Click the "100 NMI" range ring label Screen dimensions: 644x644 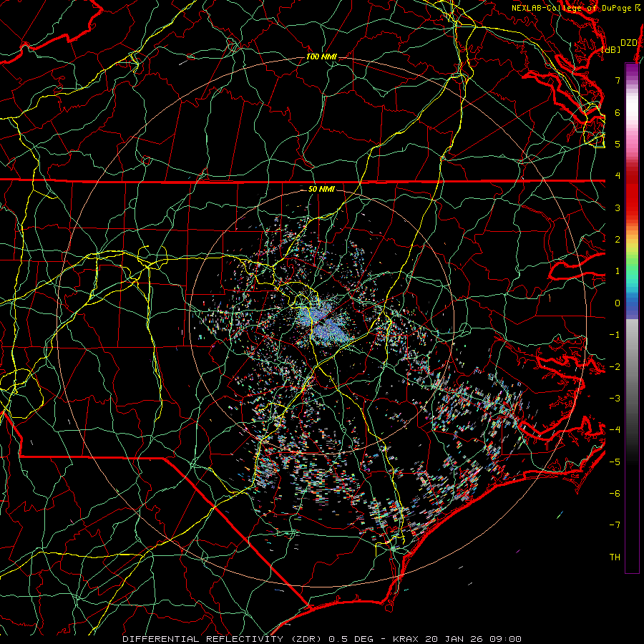point(321,57)
